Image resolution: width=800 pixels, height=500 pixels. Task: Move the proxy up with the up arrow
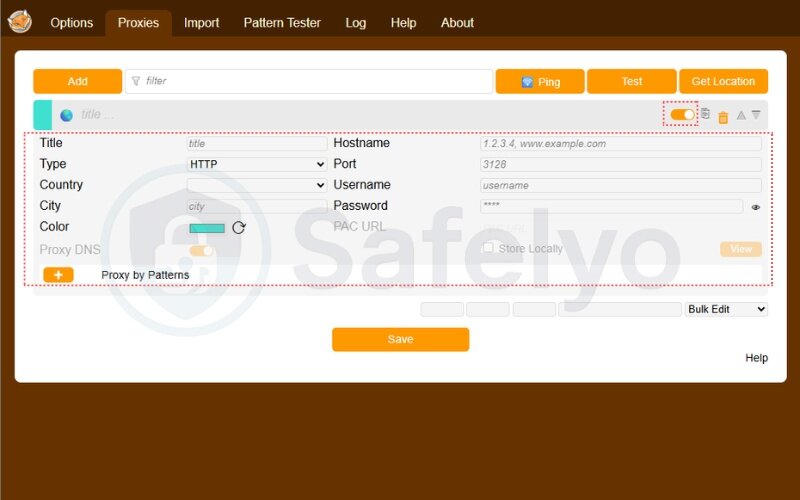[x=741, y=115]
